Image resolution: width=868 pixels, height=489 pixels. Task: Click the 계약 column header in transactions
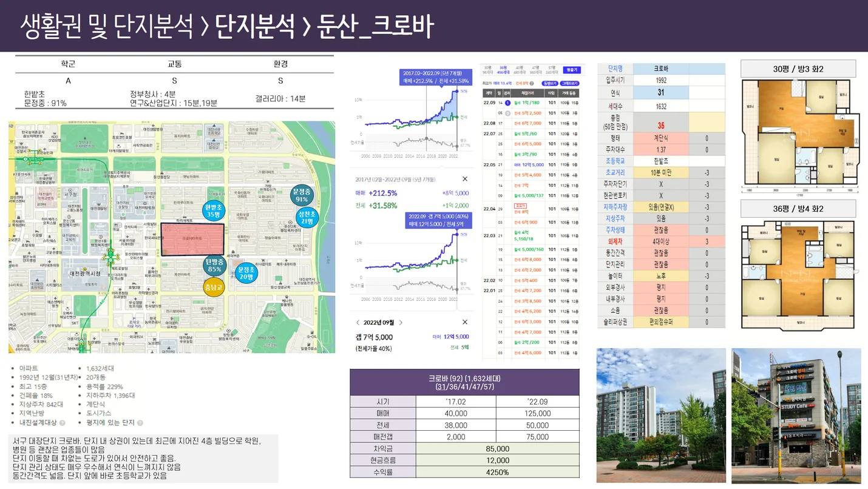click(x=489, y=93)
